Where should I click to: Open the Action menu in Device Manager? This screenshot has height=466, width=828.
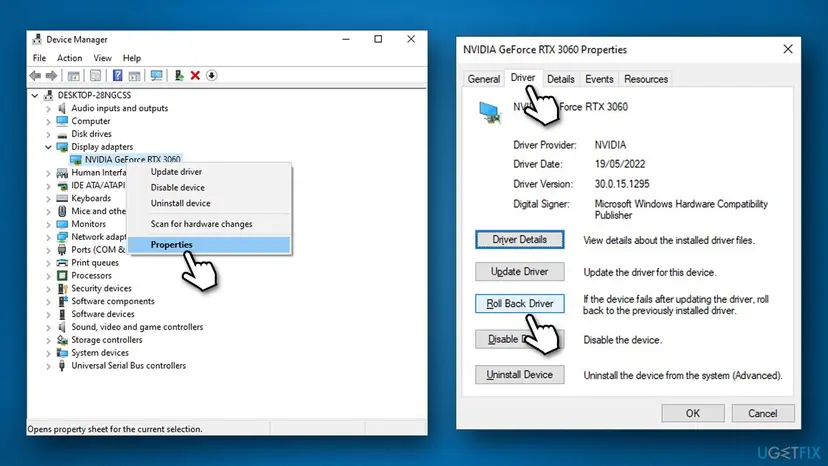69,58
